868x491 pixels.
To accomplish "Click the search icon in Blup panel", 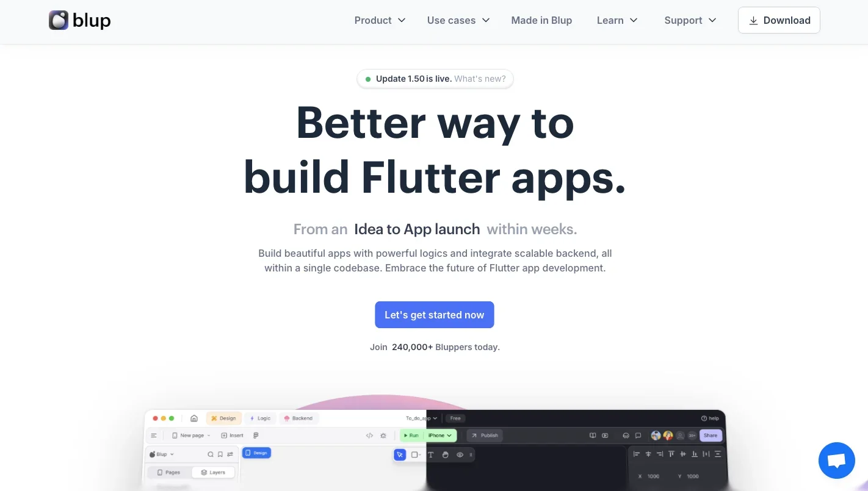I will [x=211, y=454].
